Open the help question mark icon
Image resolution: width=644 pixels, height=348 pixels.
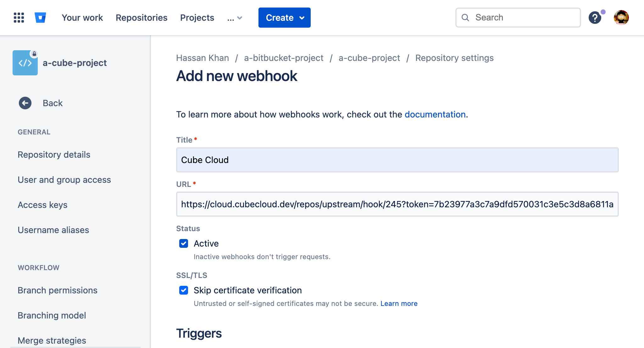coord(595,18)
